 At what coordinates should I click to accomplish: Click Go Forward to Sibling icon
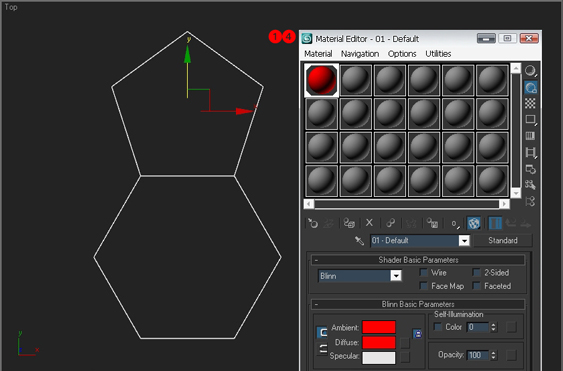525,223
